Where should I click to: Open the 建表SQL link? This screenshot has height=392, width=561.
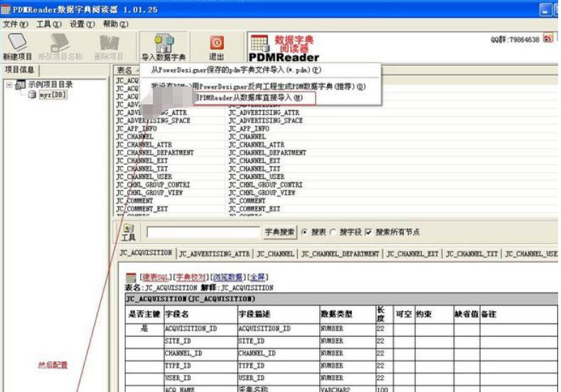156,277
